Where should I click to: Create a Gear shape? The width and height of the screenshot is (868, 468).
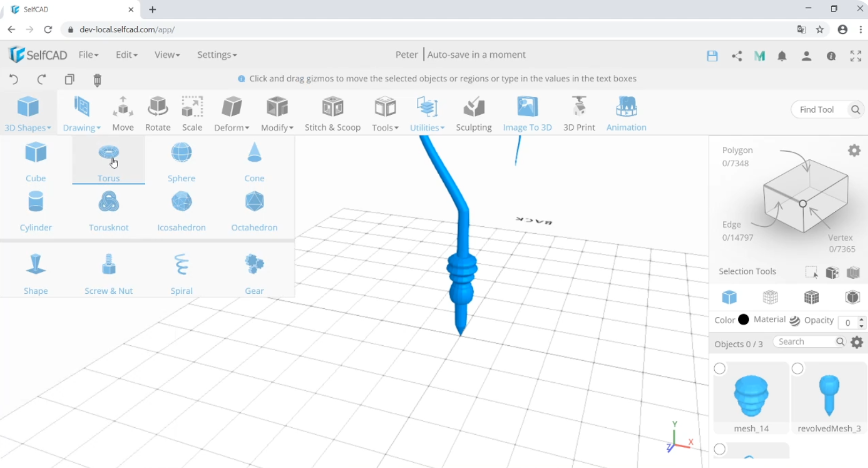[x=255, y=273]
